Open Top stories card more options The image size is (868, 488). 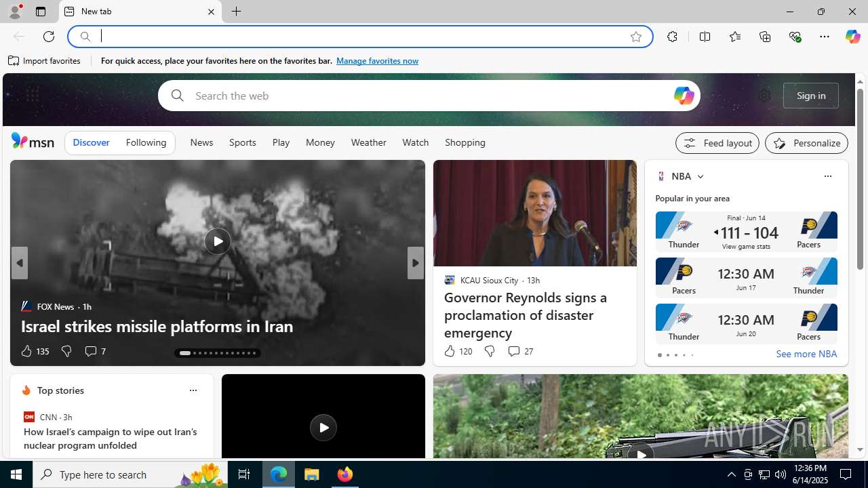193,390
